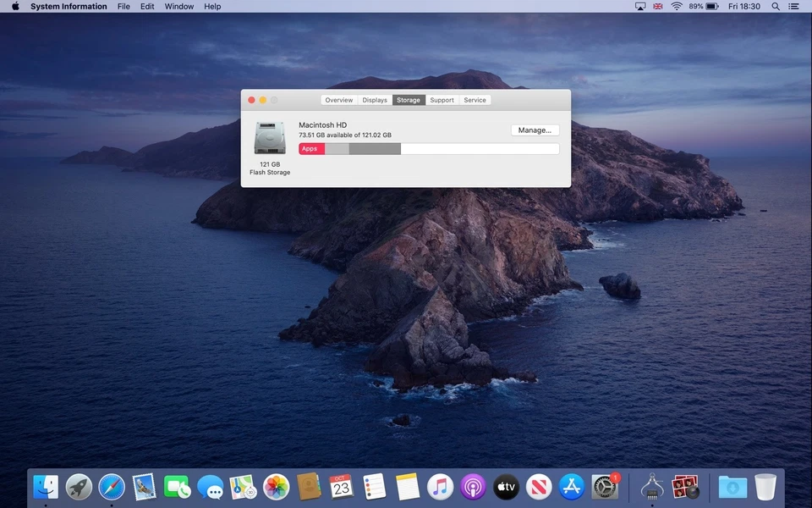Click the Fri 18:30 clock
This screenshot has width=812, height=508.
(744, 6)
